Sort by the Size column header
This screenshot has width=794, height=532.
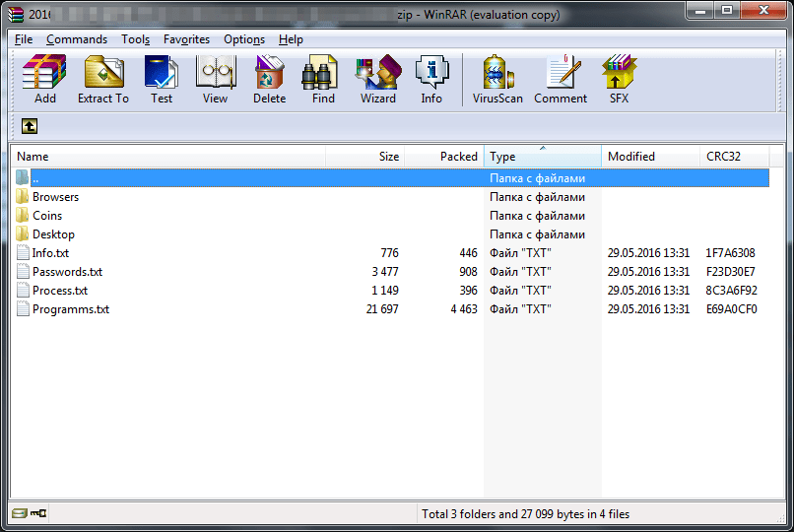[x=364, y=157]
